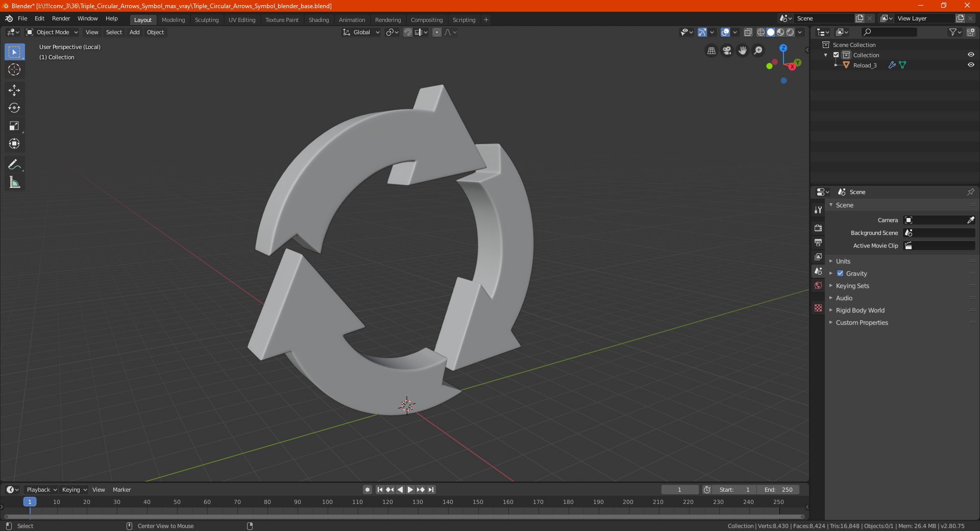980x531 pixels.
Task: Choose the Move tool
Action: tap(14, 90)
